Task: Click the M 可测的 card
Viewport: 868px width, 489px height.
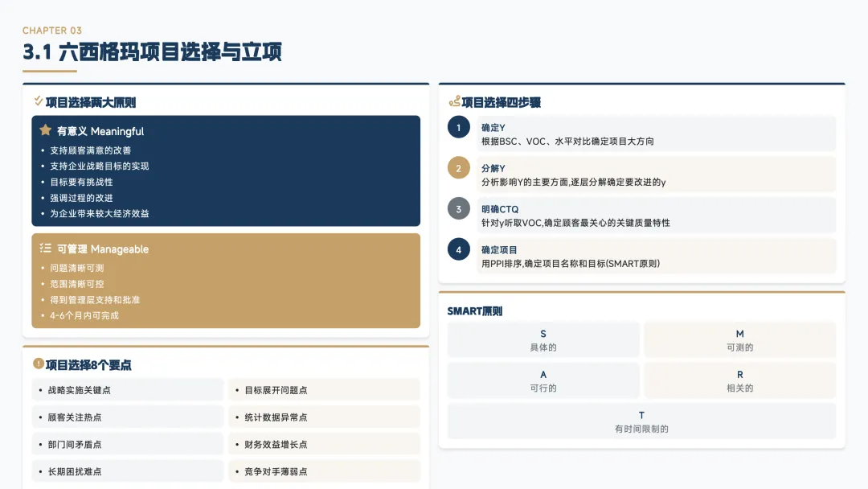Action: click(739, 340)
